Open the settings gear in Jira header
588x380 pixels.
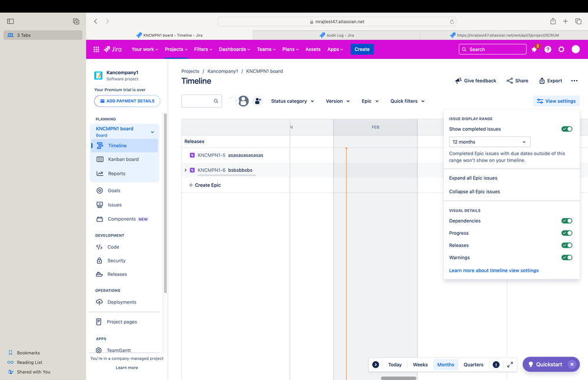pyautogui.click(x=562, y=49)
